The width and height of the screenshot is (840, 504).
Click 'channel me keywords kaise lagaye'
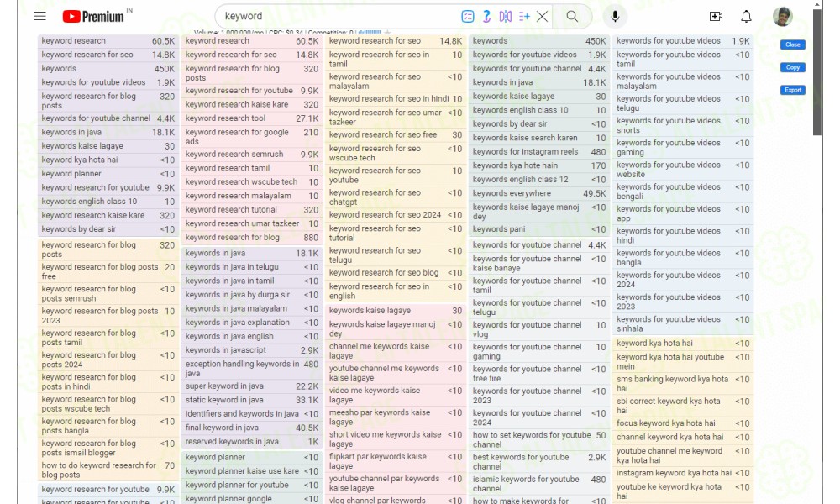coord(396,351)
